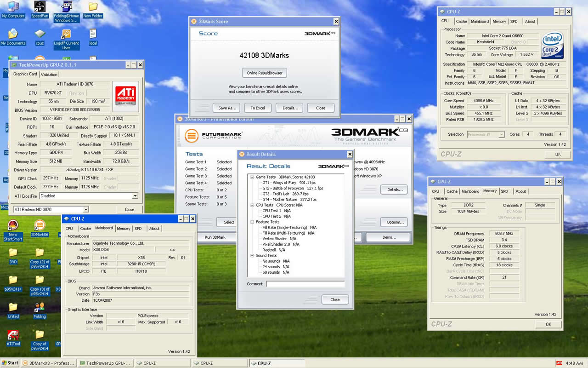588x368 pixels.
Task: Click Details button in 3DMark03 System panel
Action: 394,190
